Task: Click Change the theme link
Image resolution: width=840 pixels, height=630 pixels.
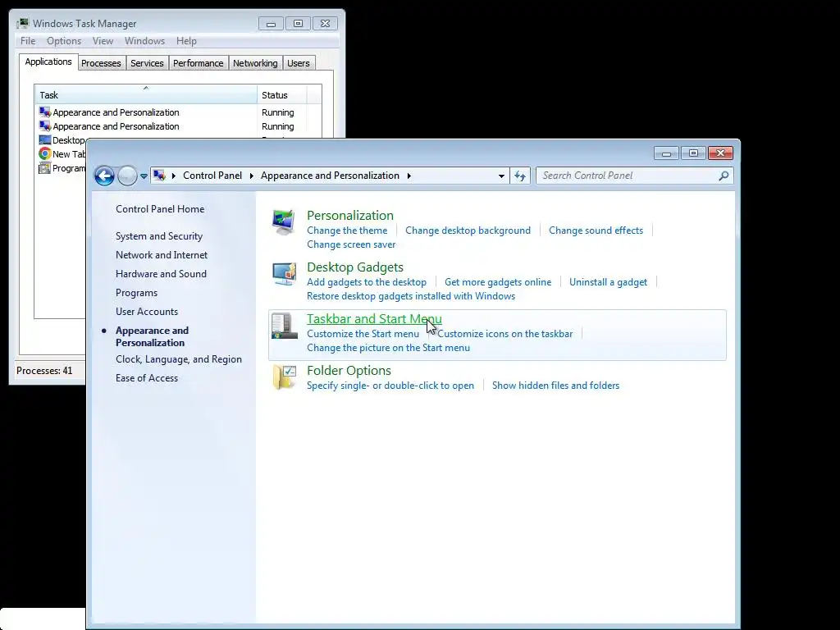Action: tap(347, 231)
